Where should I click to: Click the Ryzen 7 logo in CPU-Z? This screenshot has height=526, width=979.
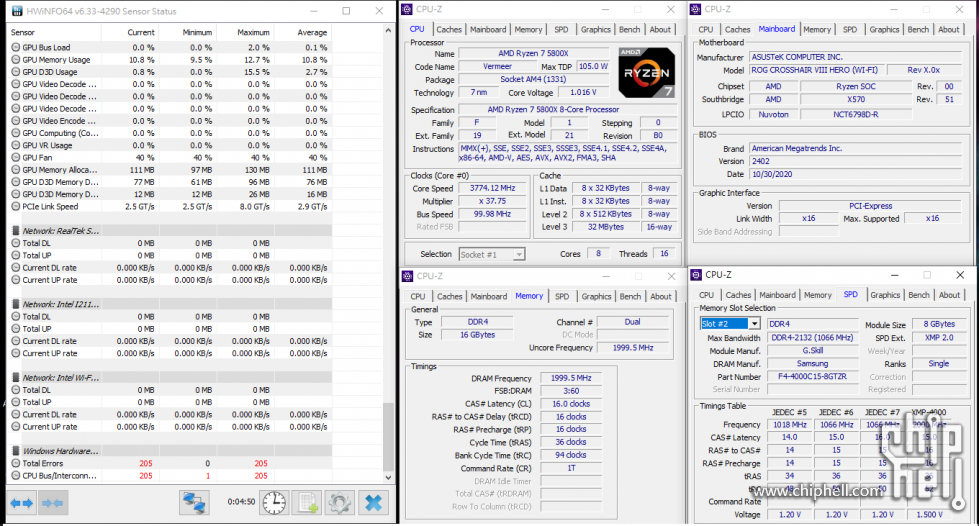coord(646,72)
